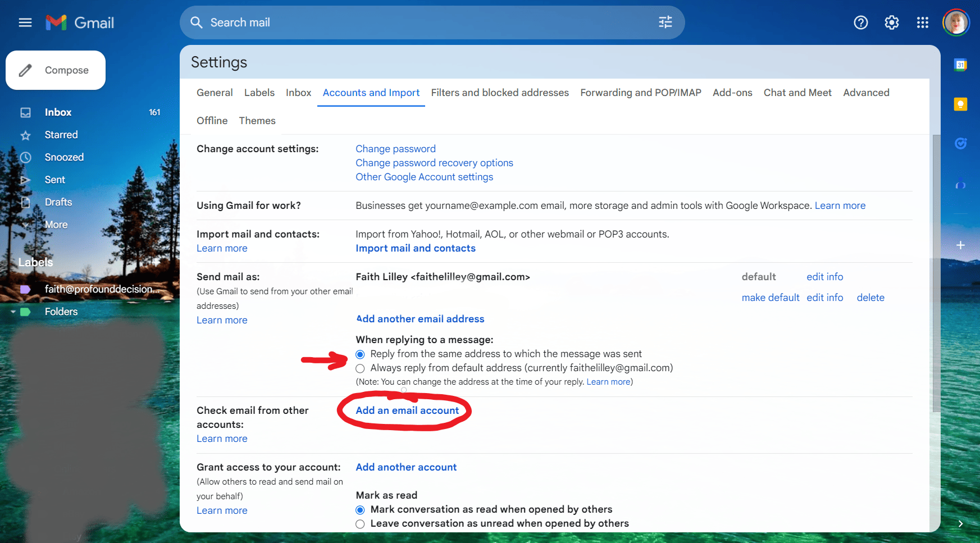
Task: Open Google Keep in side panel
Action: point(960,104)
